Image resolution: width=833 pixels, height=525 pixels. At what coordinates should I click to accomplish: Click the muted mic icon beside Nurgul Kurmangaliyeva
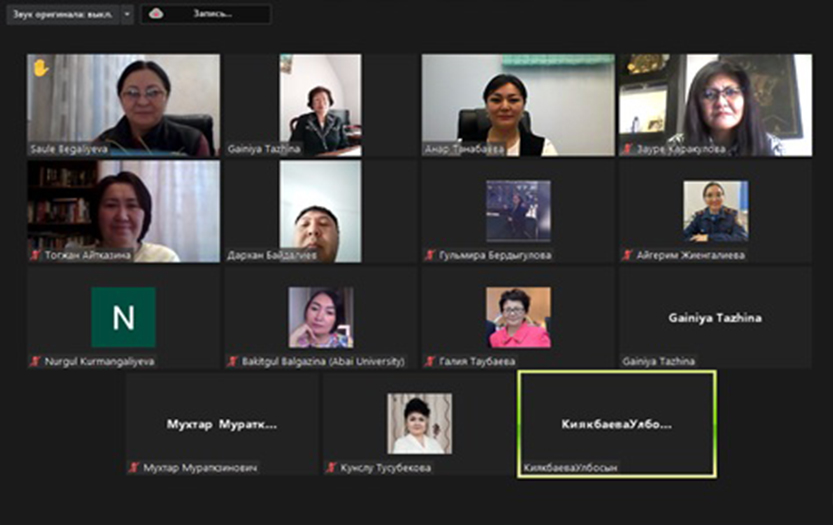point(36,361)
